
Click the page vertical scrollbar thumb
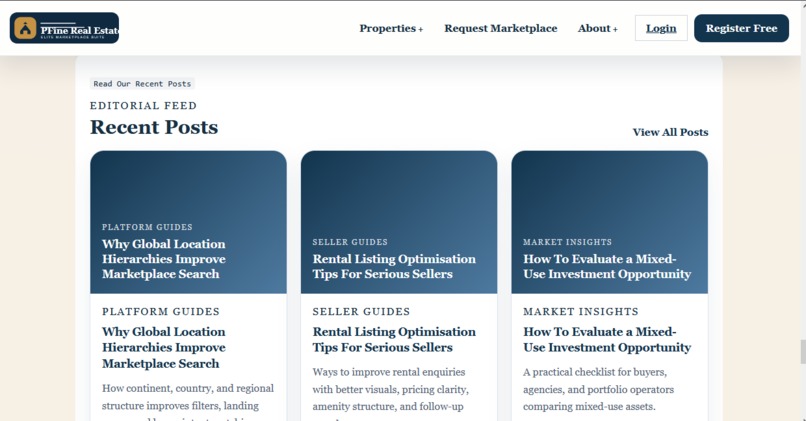point(803,352)
